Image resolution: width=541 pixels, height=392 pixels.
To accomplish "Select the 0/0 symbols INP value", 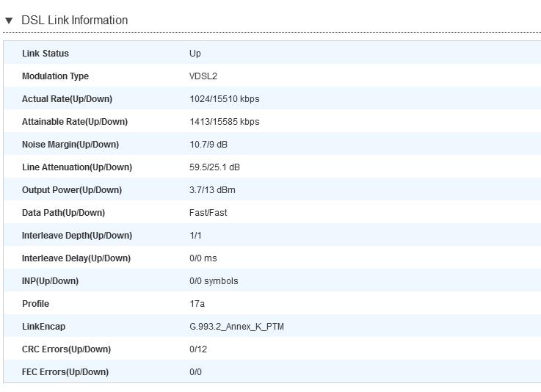I will tap(214, 281).
